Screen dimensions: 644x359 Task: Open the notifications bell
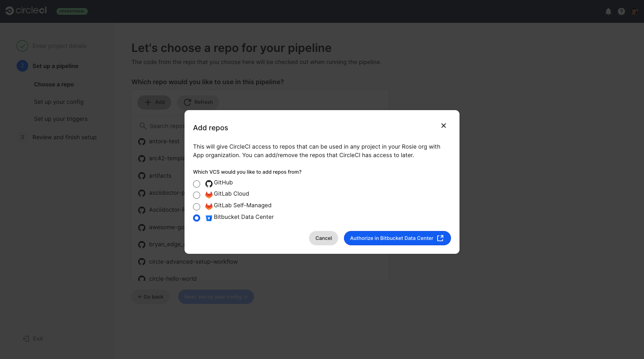pos(608,12)
